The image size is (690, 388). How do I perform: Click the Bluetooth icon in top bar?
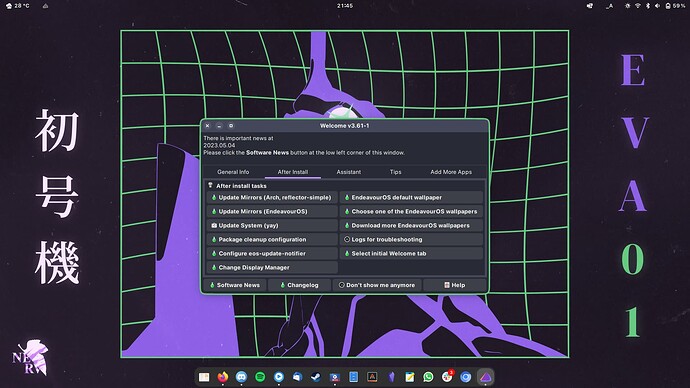click(x=648, y=6)
